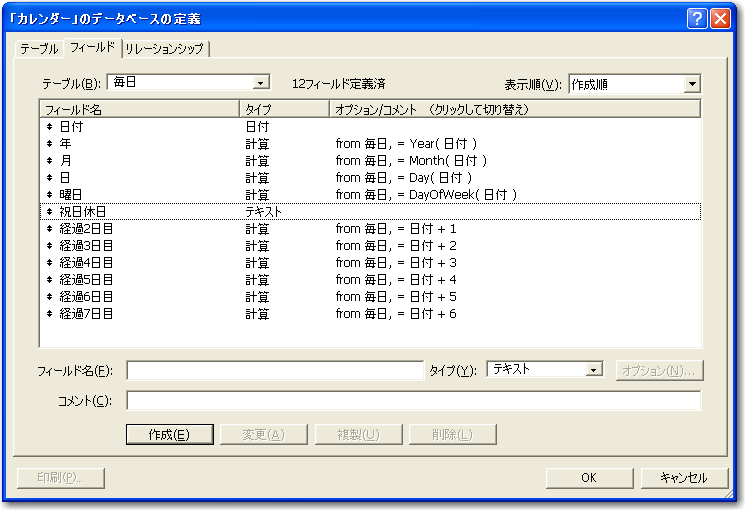Click the reorder handle icon beside 年 field

[x=49, y=144]
